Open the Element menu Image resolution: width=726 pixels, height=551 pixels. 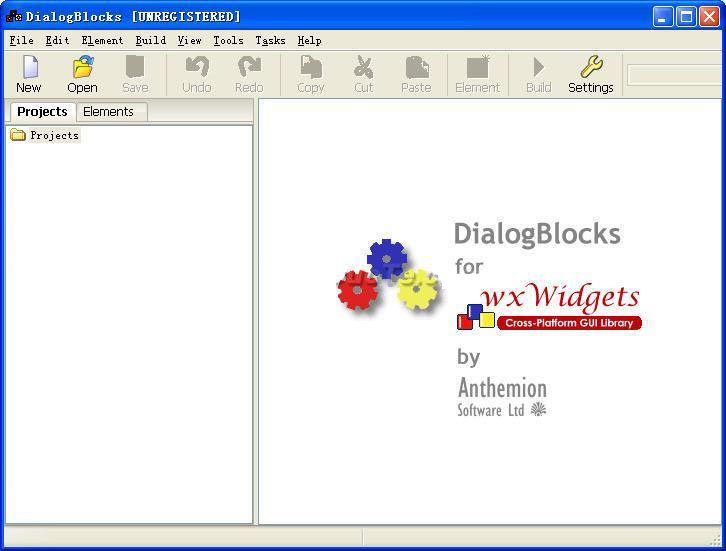pyautogui.click(x=102, y=40)
